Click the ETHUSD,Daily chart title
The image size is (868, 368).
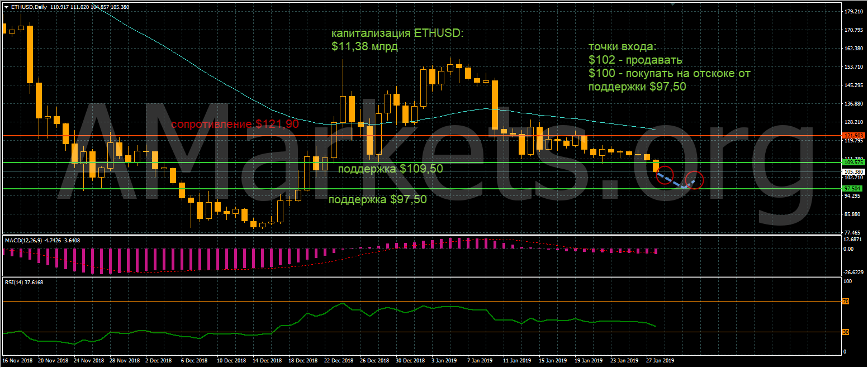(29, 7)
